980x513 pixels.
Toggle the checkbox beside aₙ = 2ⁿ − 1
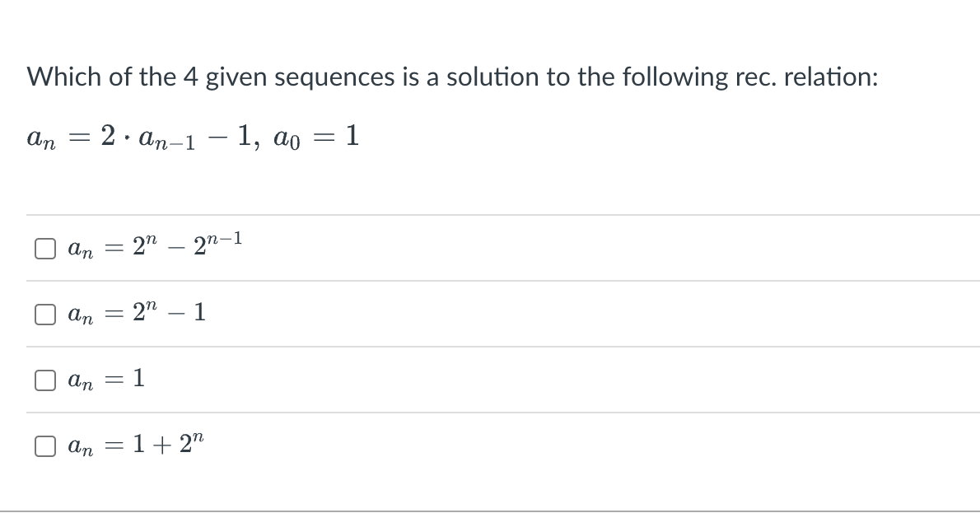click(x=45, y=313)
